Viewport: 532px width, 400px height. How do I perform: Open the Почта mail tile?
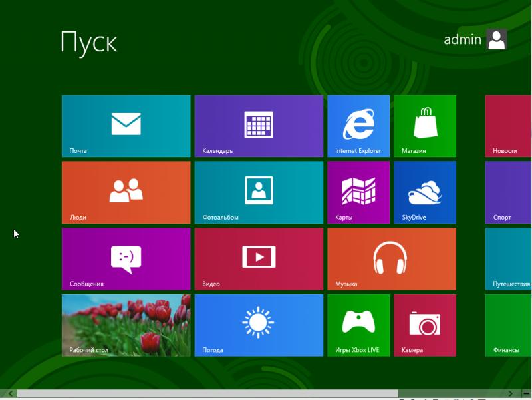[x=126, y=126]
